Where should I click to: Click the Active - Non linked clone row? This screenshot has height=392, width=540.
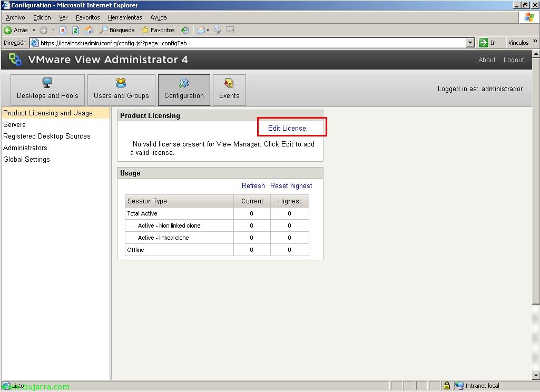click(217, 226)
